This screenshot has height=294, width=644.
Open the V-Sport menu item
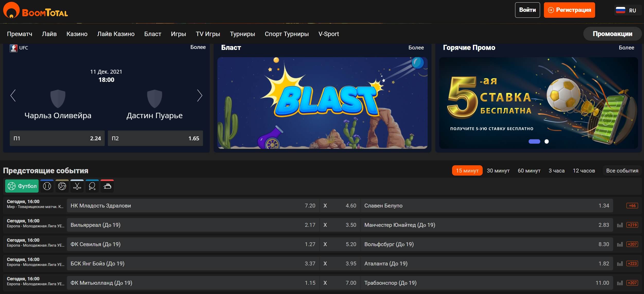329,34
